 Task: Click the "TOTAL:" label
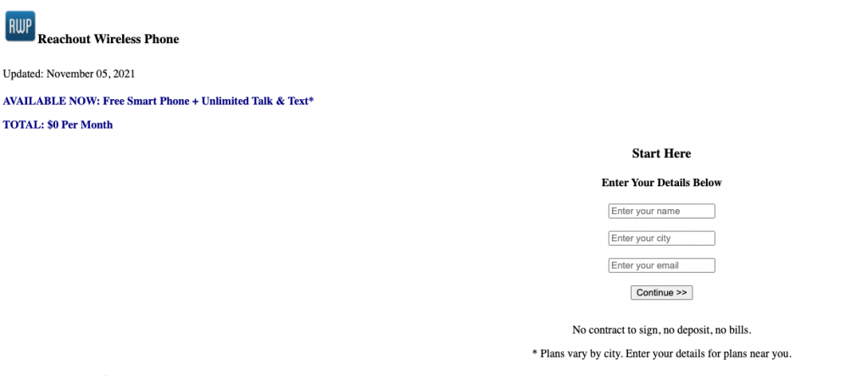[24, 124]
